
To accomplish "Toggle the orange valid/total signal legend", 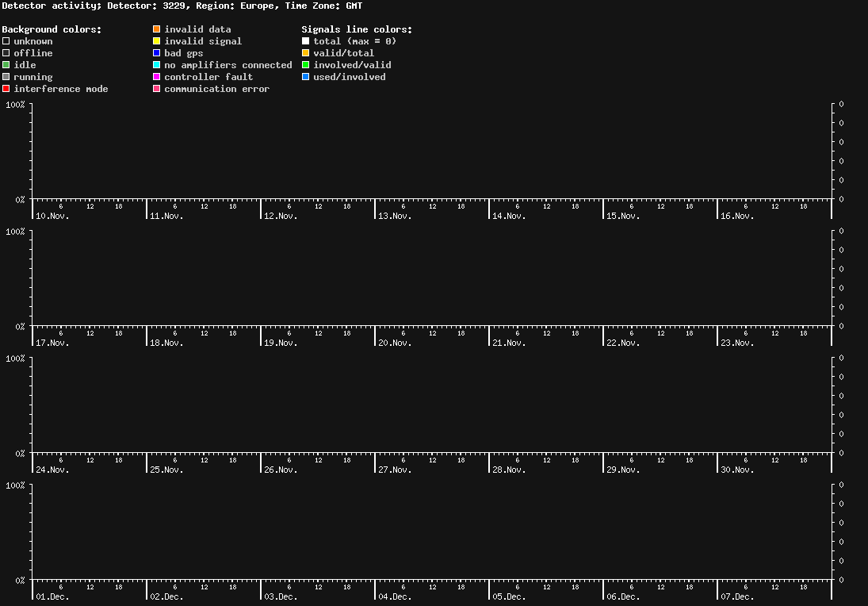I will point(305,52).
